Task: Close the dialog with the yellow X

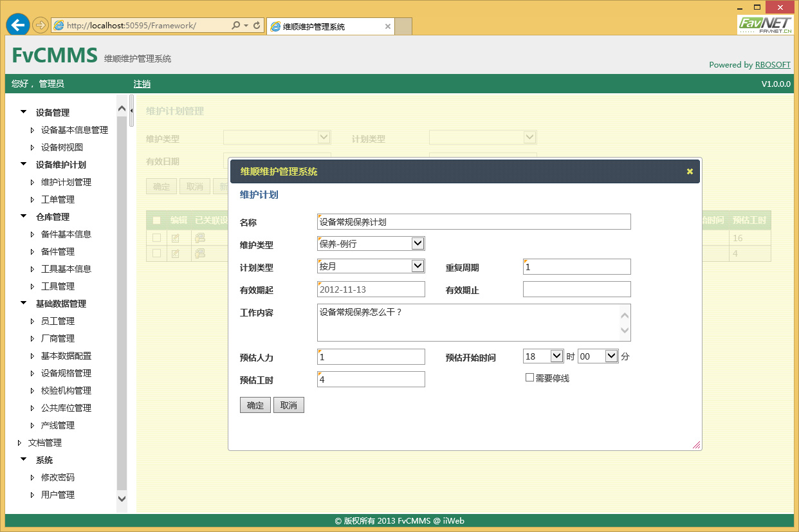Action: [x=690, y=171]
